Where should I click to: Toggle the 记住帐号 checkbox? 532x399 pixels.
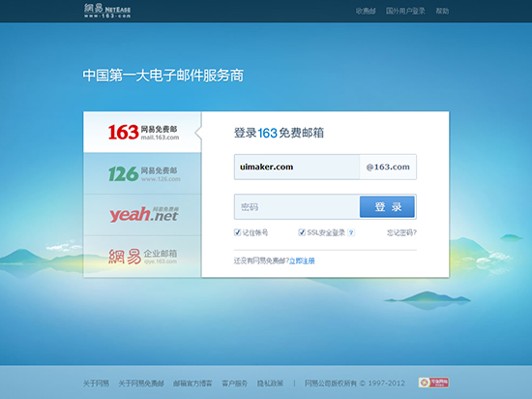(x=238, y=232)
